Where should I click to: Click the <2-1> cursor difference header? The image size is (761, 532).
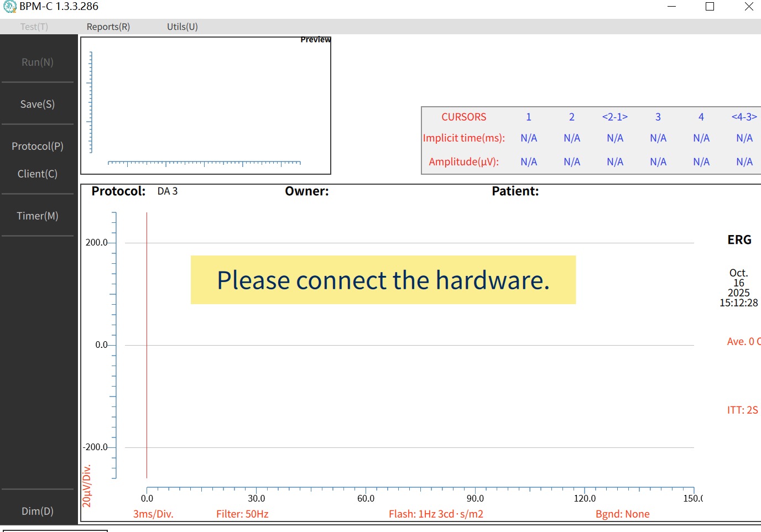614,117
